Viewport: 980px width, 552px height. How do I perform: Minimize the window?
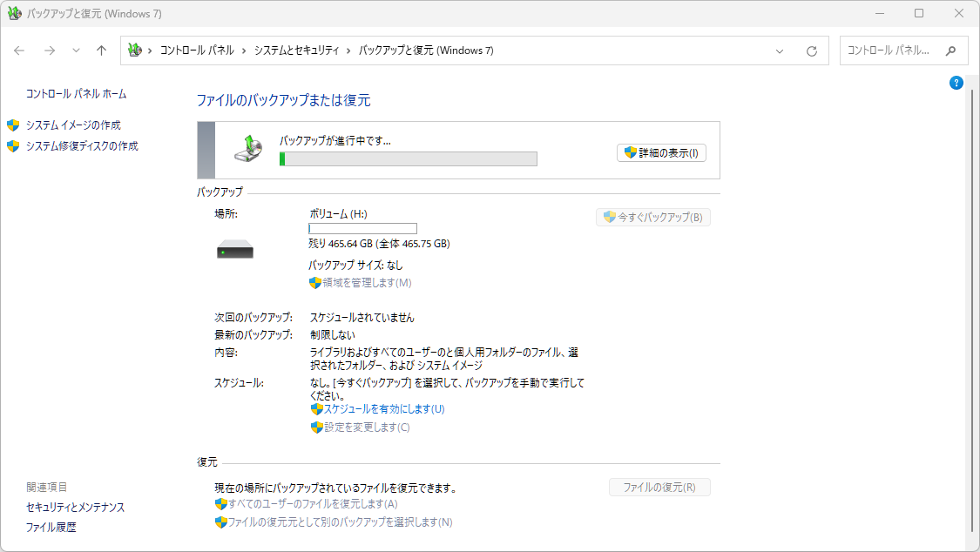(879, 13)
